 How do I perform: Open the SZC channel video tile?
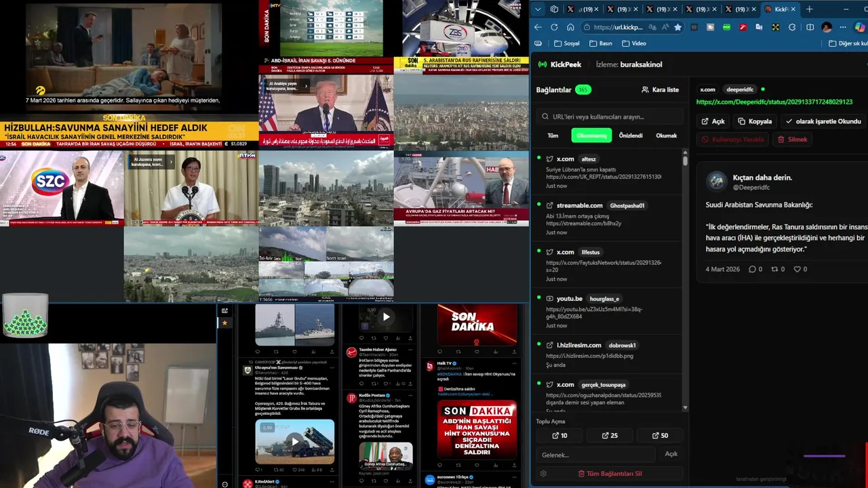point(62,188)
